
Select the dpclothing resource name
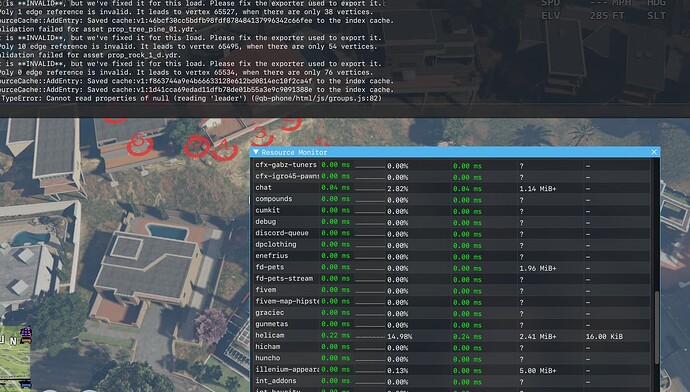pos(275,244)
